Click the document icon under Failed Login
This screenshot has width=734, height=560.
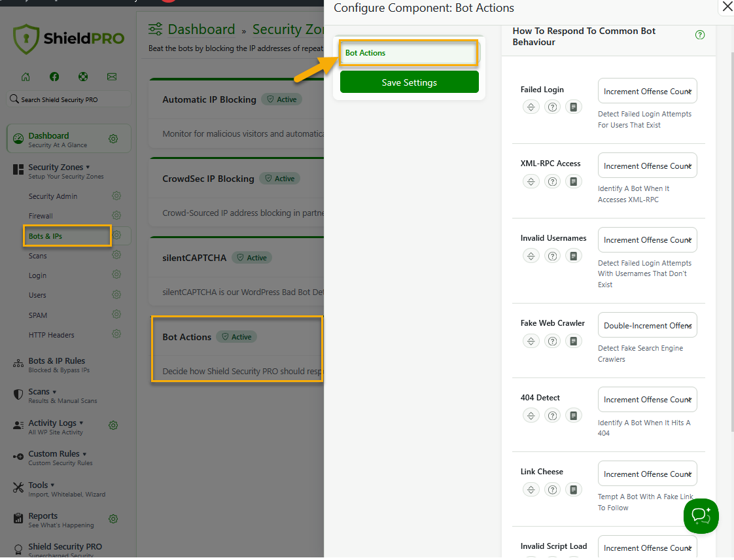(x=574, y=107)
